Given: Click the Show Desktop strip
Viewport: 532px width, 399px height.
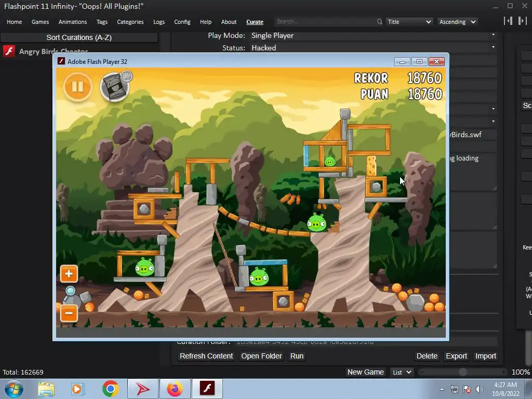Looking at the screenshot, I should [529, 389].
